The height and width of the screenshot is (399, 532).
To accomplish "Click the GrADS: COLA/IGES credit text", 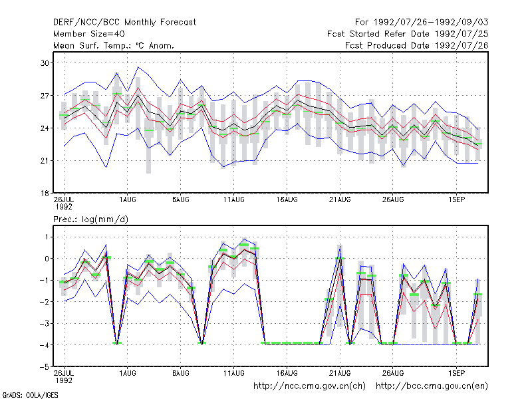I will click(30, 395).
